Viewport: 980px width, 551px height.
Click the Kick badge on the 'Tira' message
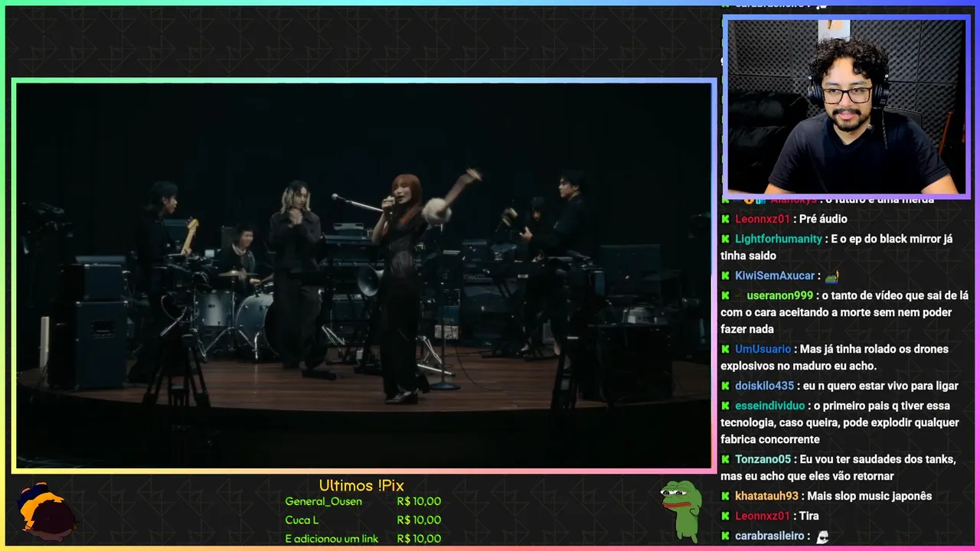725,516
